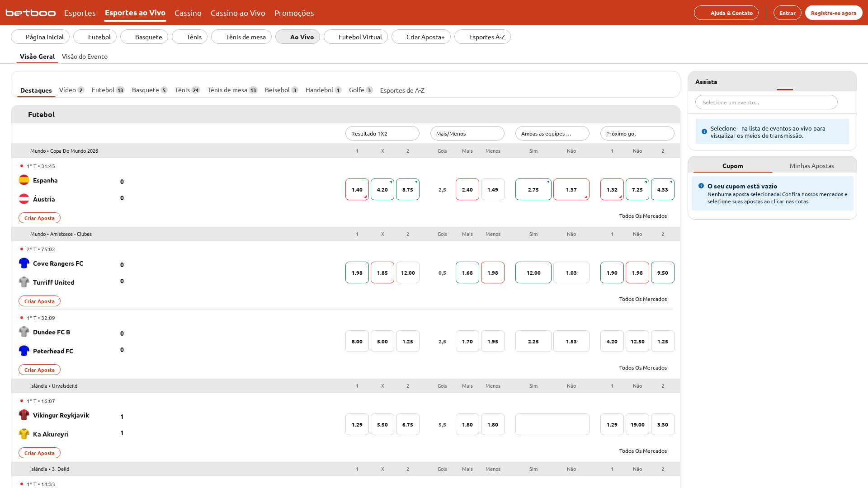Image resolution: width=868 pixels, height=488 pixels.
Task: Click Criar Aposta under Turriff United
Action: click(x=39, y=301)
